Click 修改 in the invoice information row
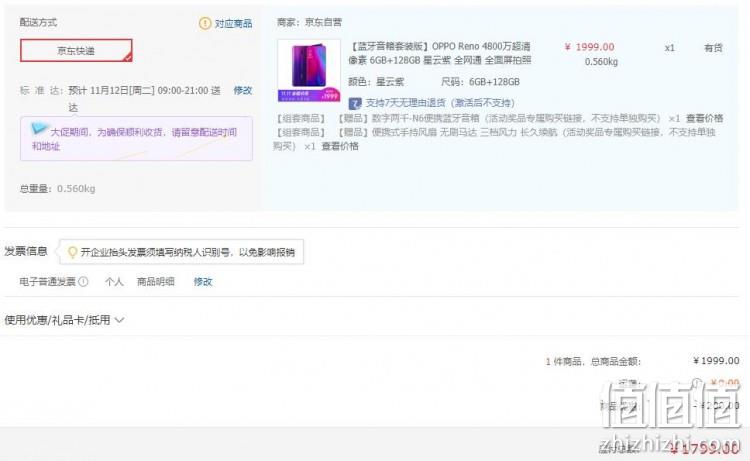 click(x=203, y=282)
